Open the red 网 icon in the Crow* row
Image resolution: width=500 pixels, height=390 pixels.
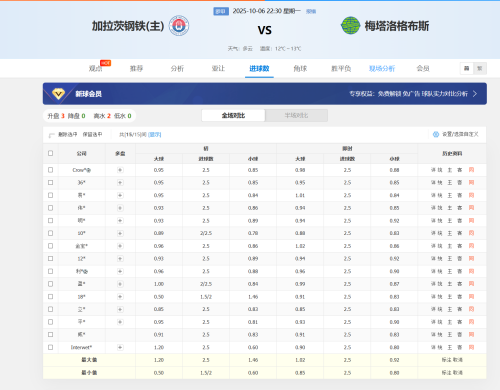(x=471, y=170)
